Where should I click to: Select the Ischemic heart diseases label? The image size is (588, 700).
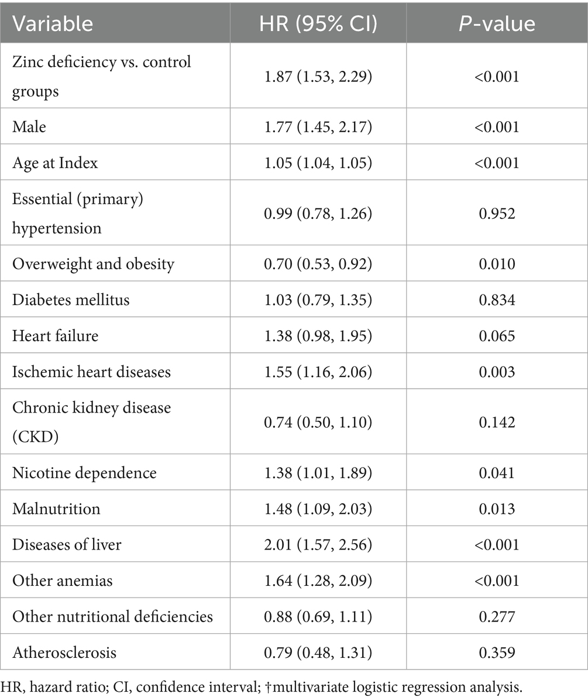[x=91, y=372]
